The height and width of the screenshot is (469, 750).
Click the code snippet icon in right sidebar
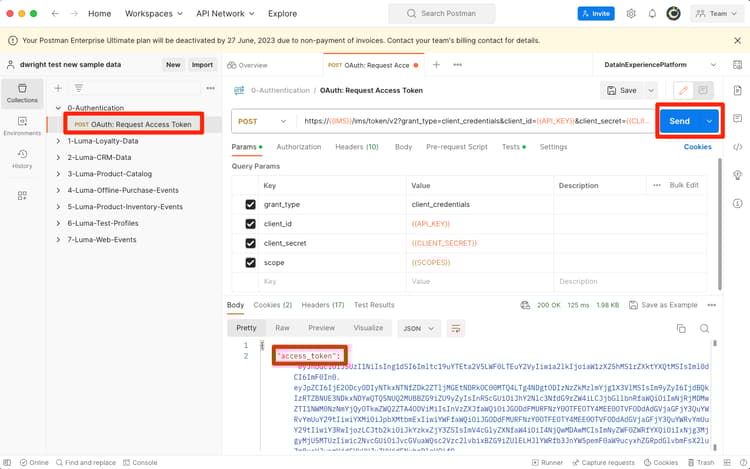(x=738, y=147)
